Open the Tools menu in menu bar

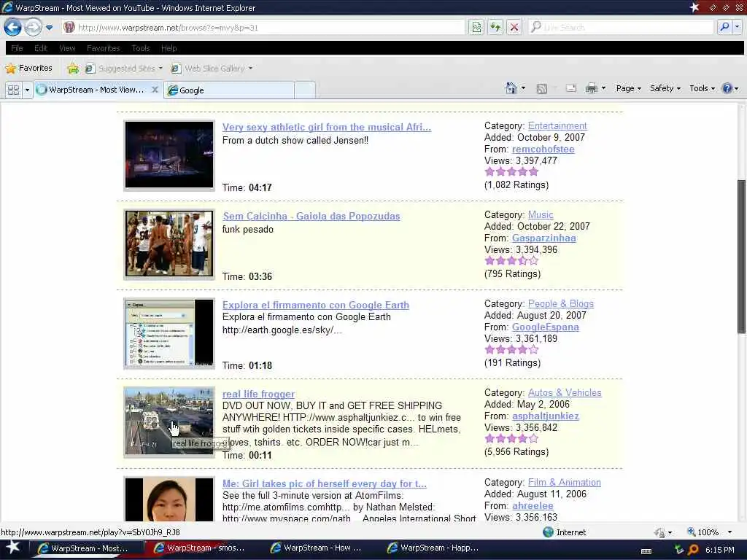tap(141, 48)
